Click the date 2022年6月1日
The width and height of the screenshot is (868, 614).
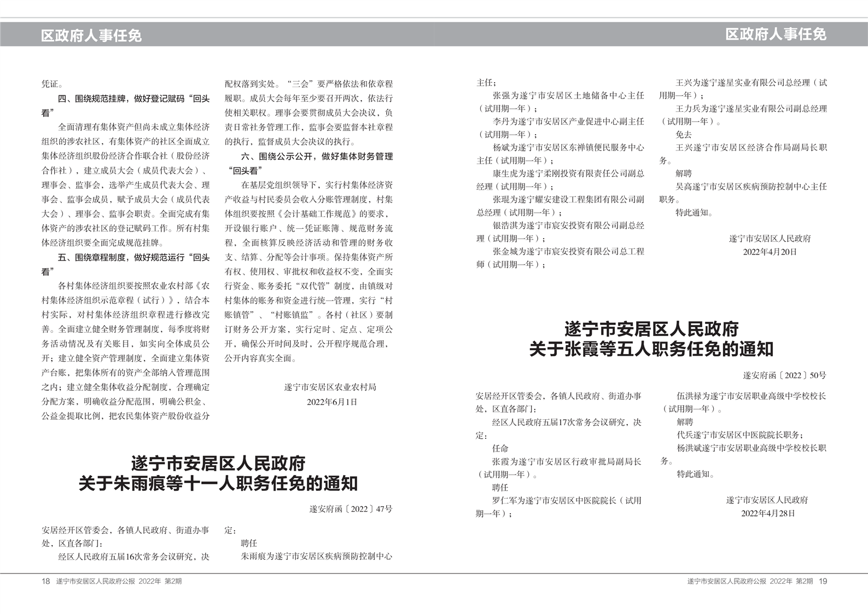(331, 402)
